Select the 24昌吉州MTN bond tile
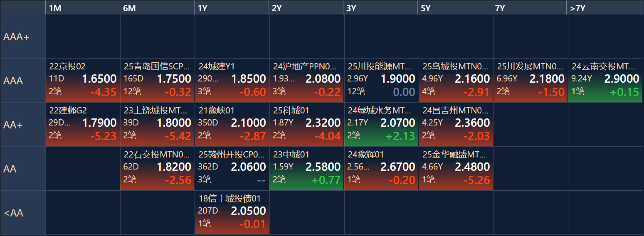 (x=456, y=124)
